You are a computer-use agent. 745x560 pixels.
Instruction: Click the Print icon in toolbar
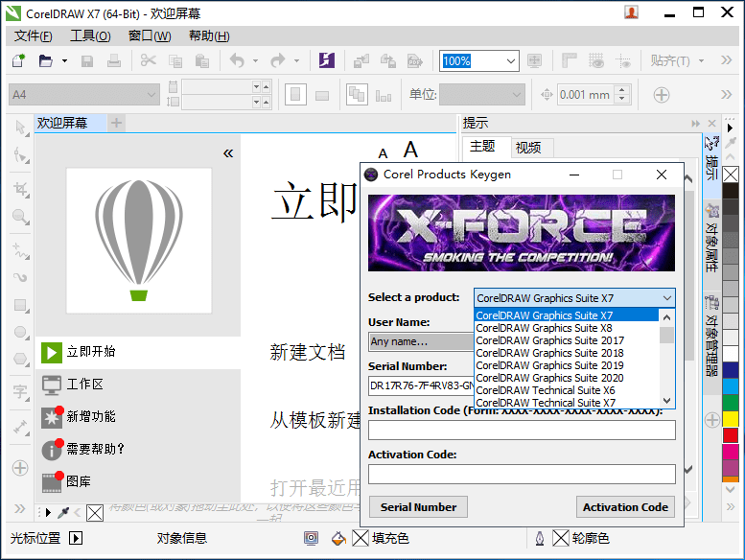point(113,60)
